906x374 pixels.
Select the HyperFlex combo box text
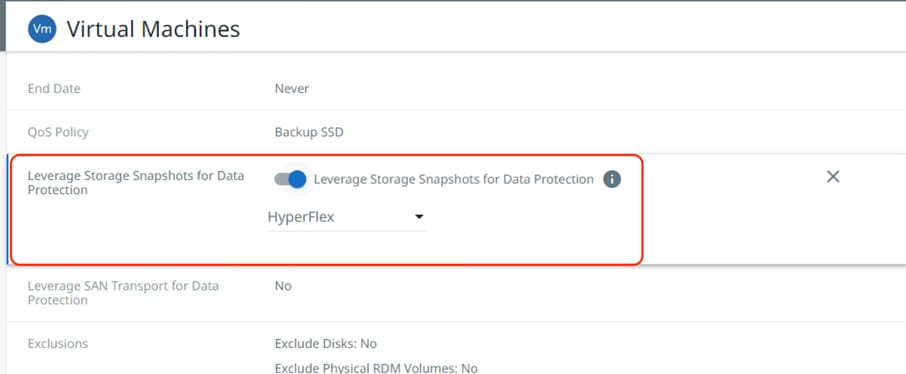(301, 217)
